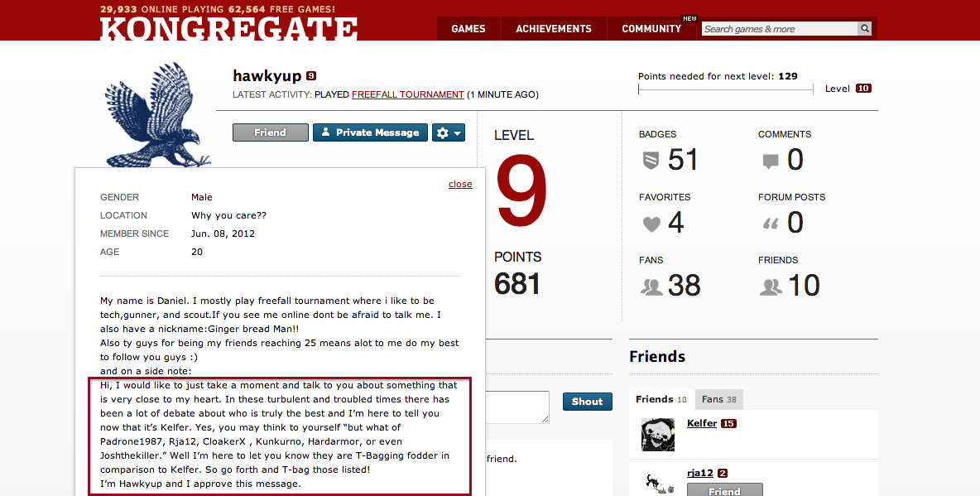Click rja12's level 2 badge
980x496 pixels.
point(723,474)
